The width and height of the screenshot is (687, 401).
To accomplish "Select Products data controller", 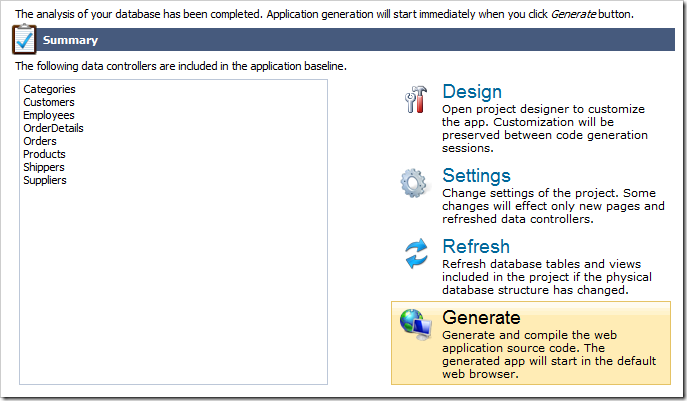I will point(44,154).
